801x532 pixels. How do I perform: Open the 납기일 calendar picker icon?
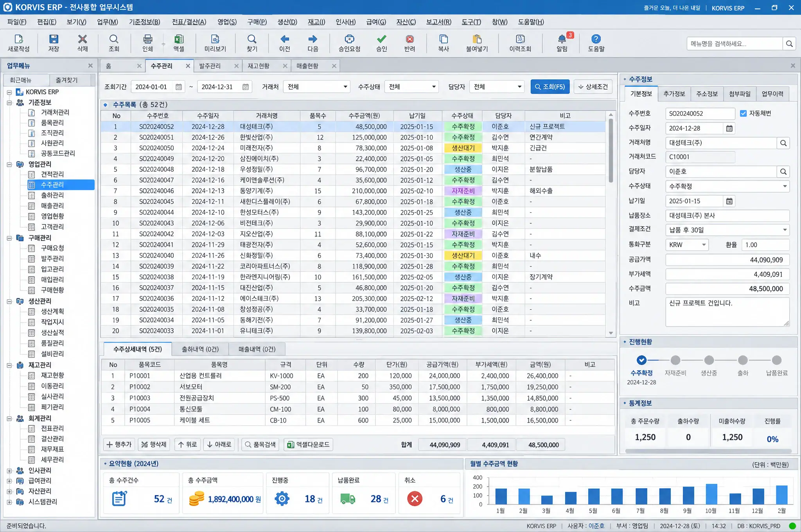(x=729, y=201)
